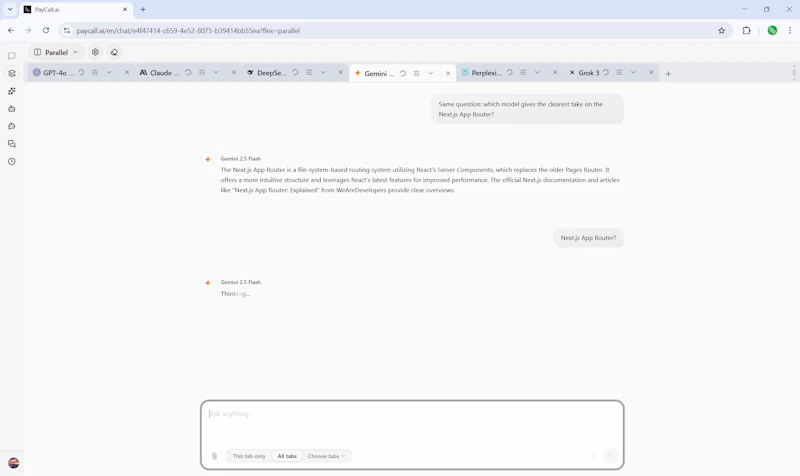Open settings sliders on the Gemini tab

(416, 73)
